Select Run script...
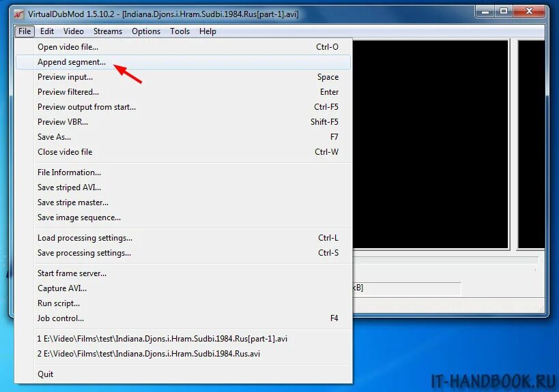Image resolution: width=559 pixels, height=392 pixels. tap(183, 303)
